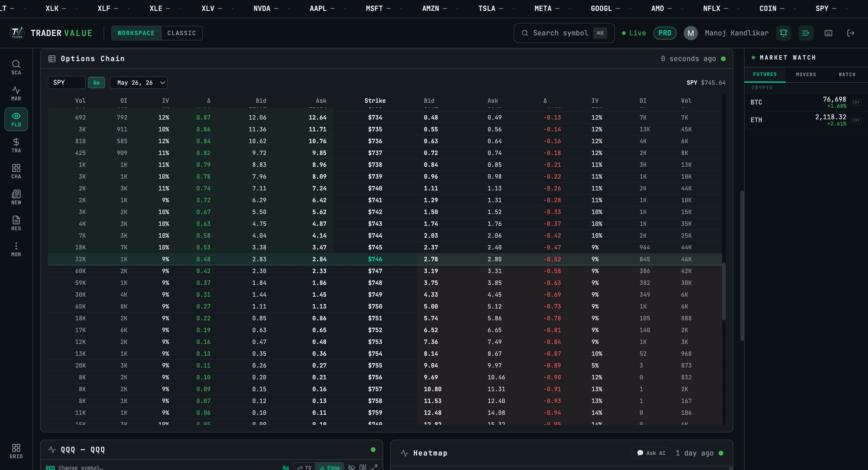Click Go in the QQQ panel
The height and width of the screenshot is (470, 868).
286,467
